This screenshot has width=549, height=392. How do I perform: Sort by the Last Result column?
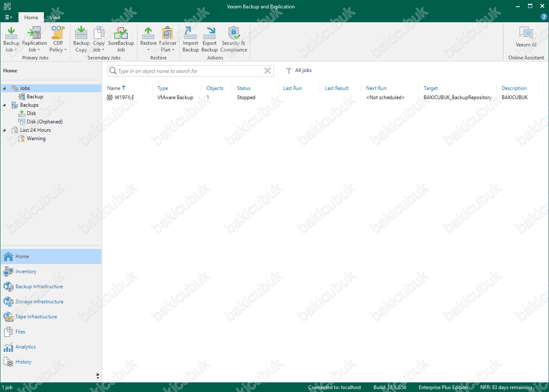coord(337,88)
